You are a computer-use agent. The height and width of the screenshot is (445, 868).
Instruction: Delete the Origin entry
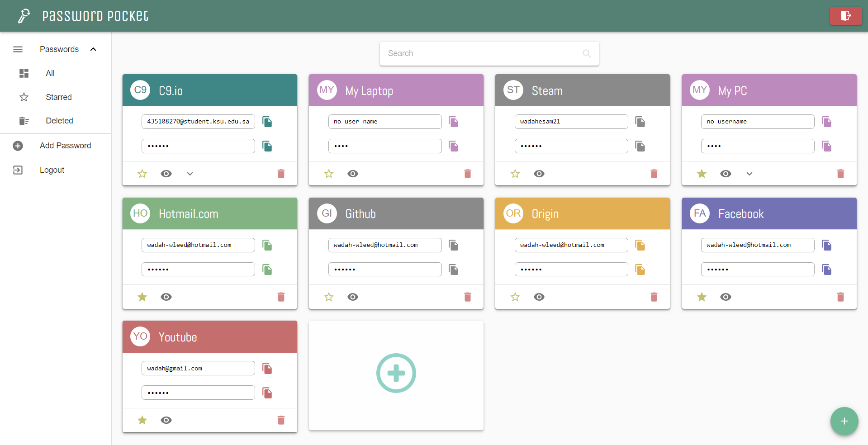654,297
